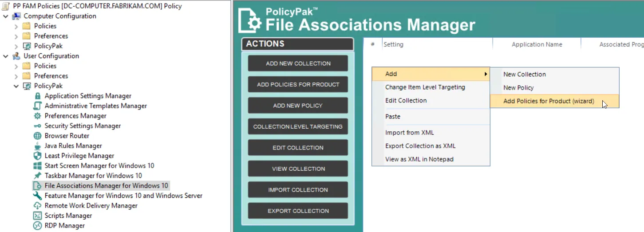This screenshot has width=644, height=232.
Task: Click the ADD NEW COLLECTION button
Action: 298,63
